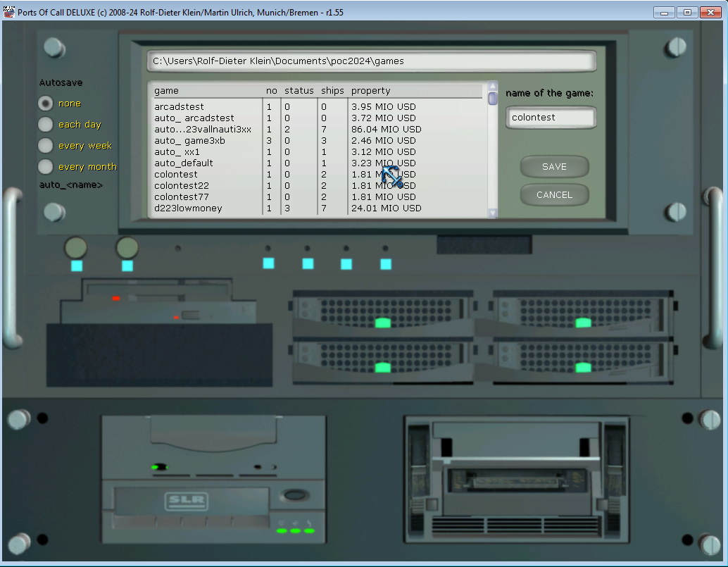The height and width of the screenshot is (567, 728).
Task: Click the first round knob below the screen
Action: point(75,248)
